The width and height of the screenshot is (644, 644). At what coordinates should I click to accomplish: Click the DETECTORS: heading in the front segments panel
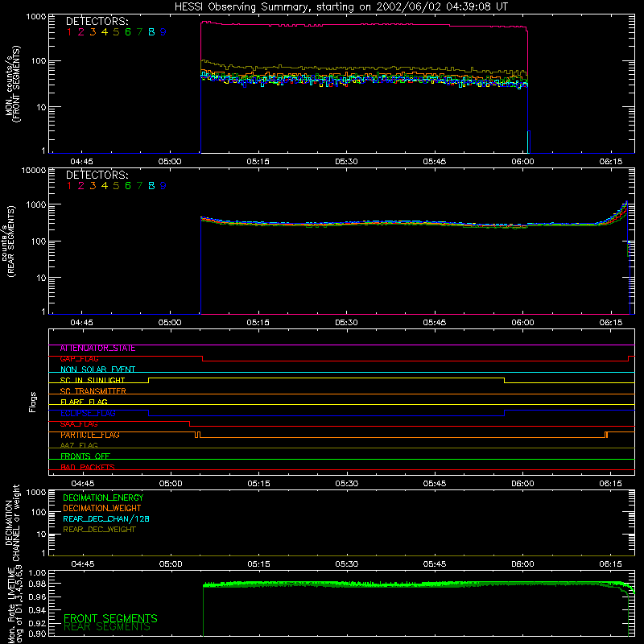pyautogui.click(x=97, y=21)
